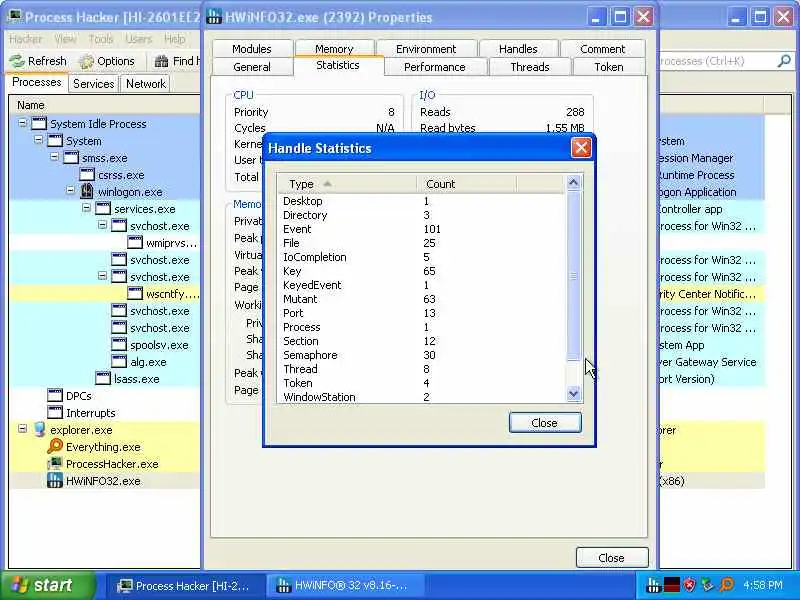The image size is (800, 600).
Task: Sort by the Type column header
Action: tap(347, 184)
